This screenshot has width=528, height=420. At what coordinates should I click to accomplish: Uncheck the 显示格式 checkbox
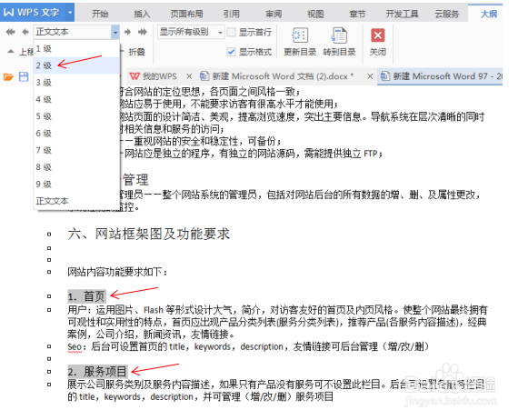(x=232, y=52)
